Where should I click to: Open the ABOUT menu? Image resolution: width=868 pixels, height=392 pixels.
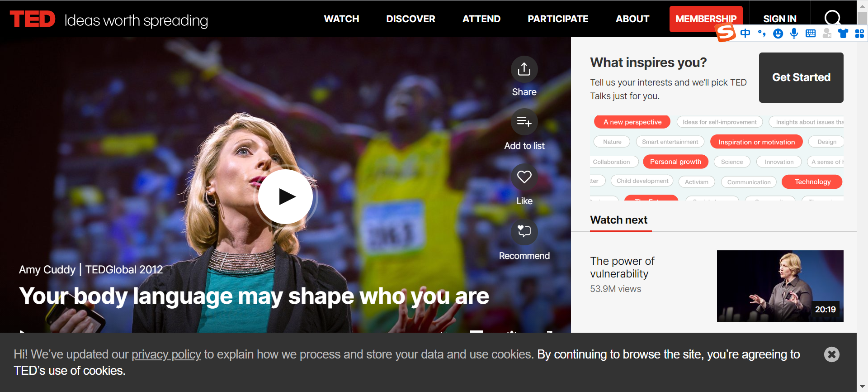click(632, 19)
